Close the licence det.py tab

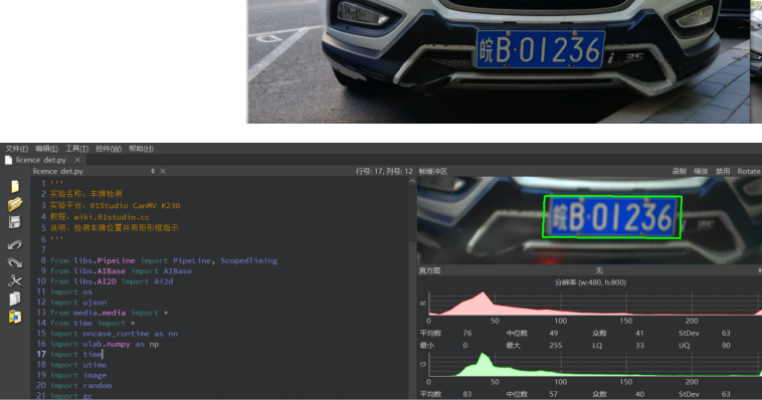tap(77, 160)
